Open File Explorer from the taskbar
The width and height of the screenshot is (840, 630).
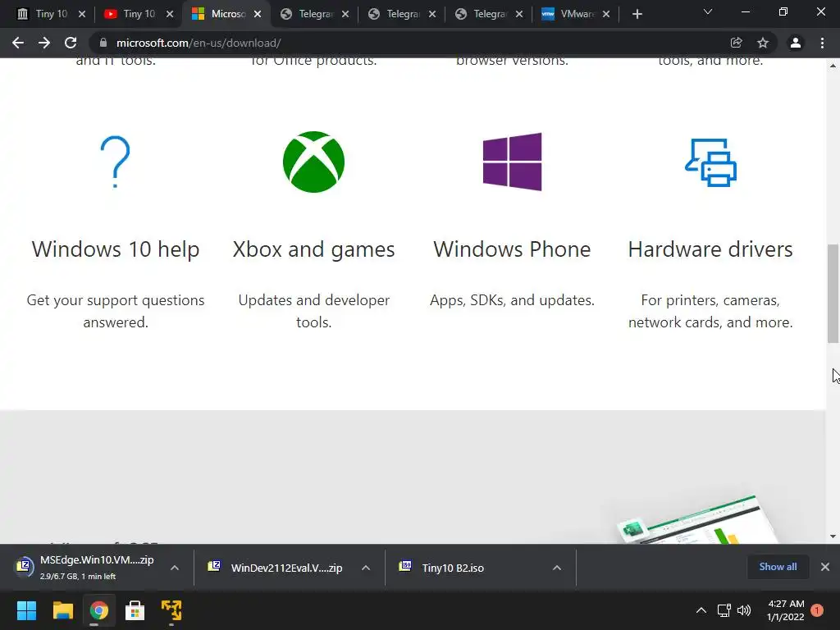point(62,610)
